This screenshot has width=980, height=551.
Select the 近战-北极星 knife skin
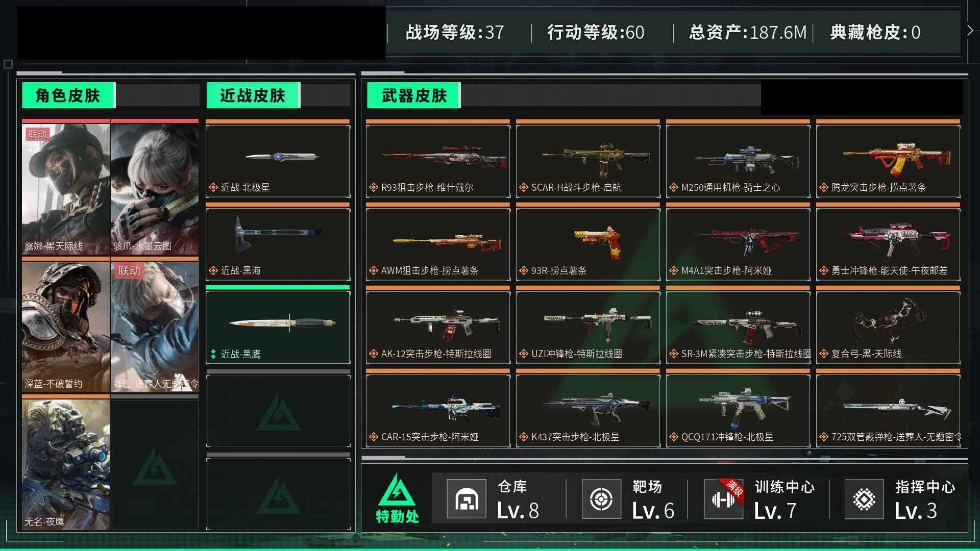pos(278,161)
